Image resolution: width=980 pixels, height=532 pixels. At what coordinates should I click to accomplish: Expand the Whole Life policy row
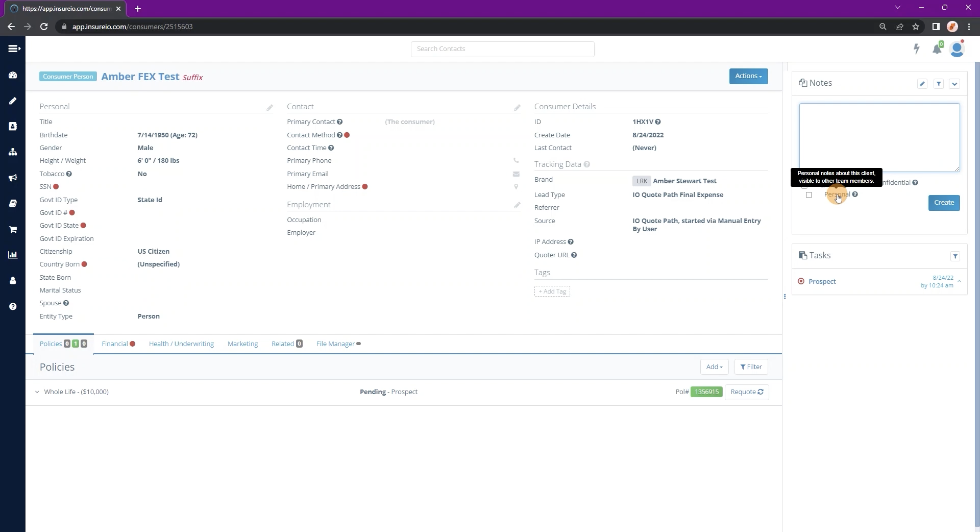click(37, 392)
